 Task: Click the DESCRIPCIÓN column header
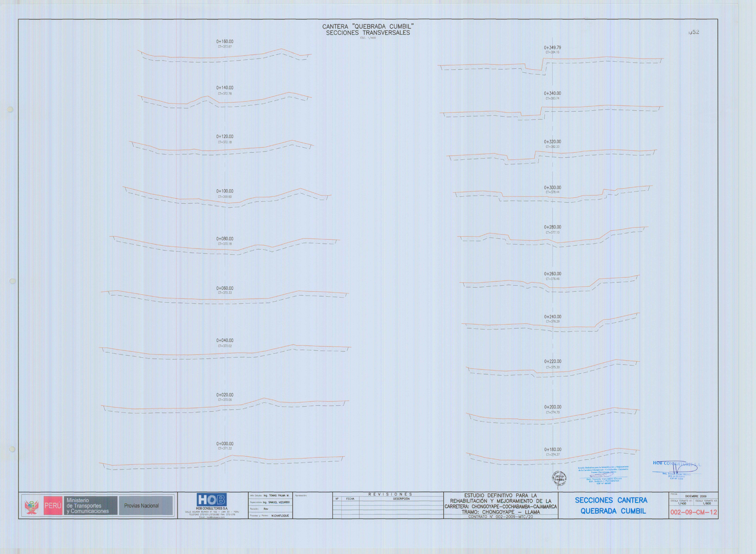(401, 499)
